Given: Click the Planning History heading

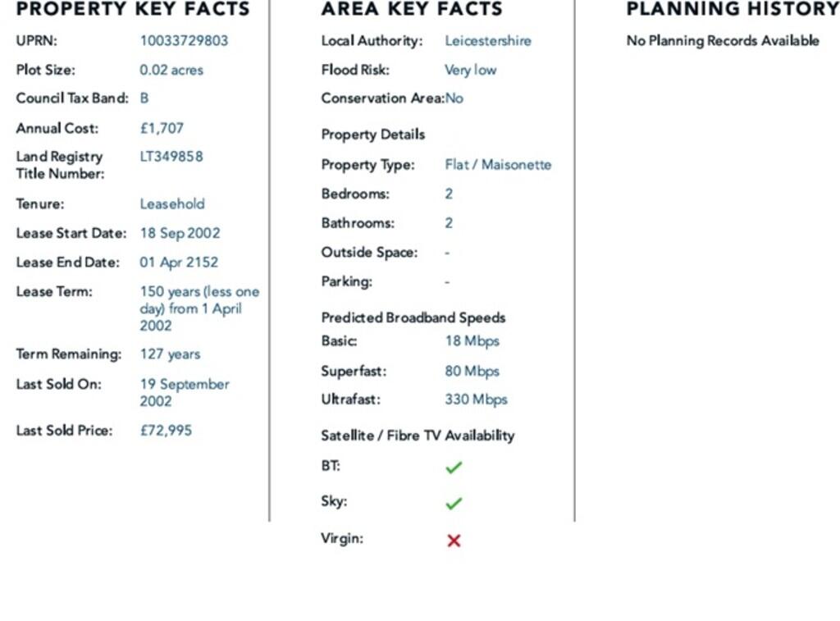Looking at the screenshot, I should point(732,10).
